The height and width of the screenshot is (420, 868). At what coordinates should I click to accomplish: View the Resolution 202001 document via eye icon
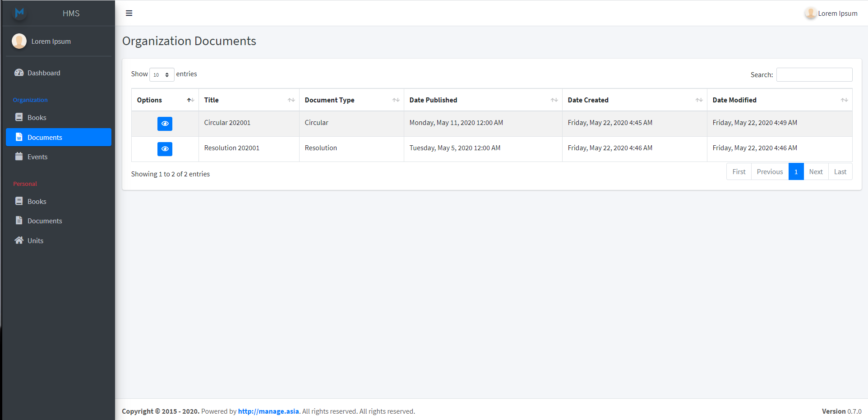165,149
